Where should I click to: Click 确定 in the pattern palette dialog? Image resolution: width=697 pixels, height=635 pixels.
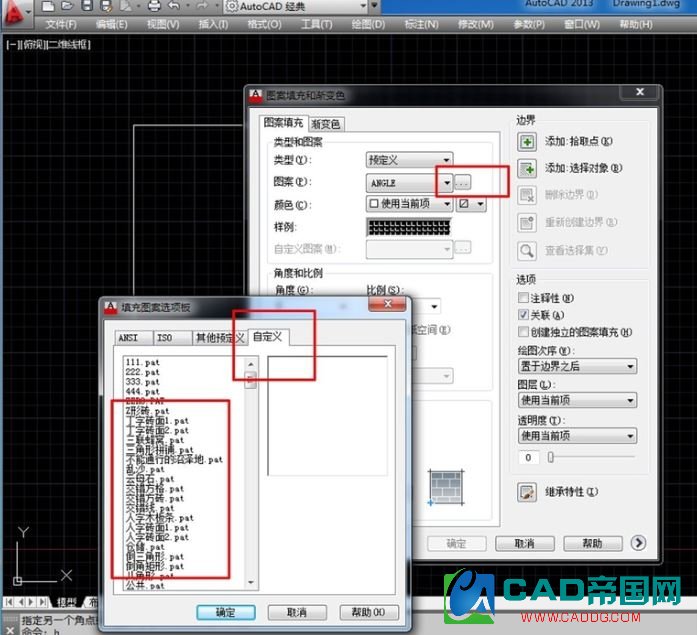click(226, 612)
